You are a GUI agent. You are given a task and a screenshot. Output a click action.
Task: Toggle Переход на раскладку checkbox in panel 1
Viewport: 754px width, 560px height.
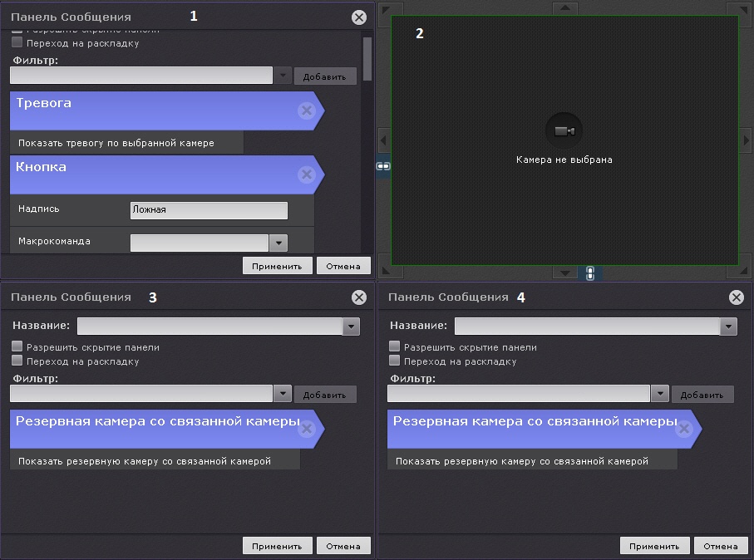[x=17, y=43]
